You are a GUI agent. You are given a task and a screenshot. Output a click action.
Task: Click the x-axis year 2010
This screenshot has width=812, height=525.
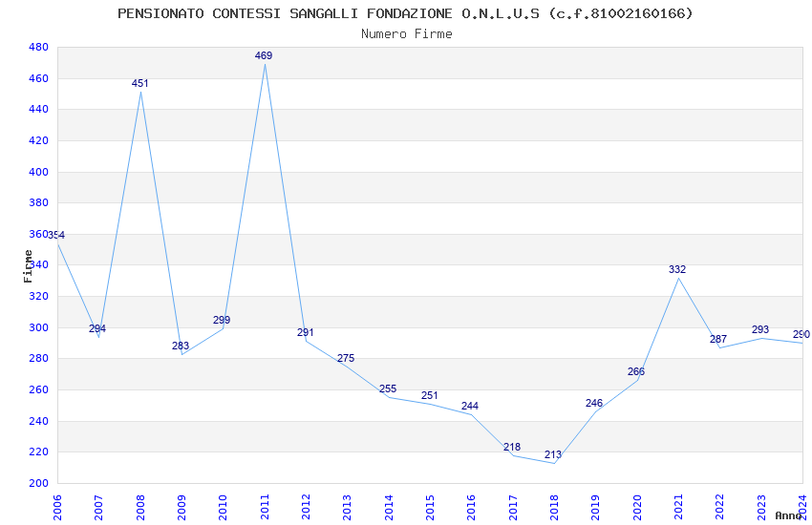[224, 507]
